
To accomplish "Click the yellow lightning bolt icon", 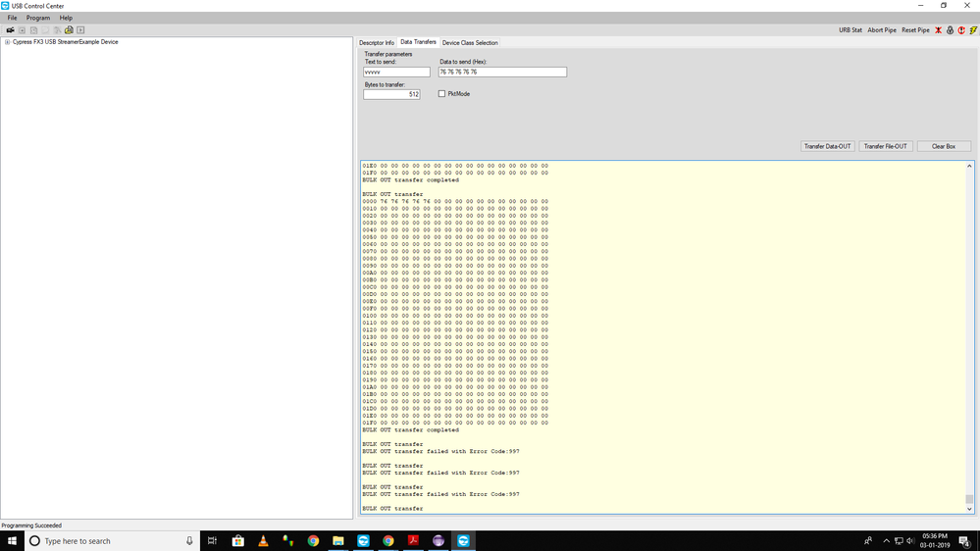I will click(973, 30).
